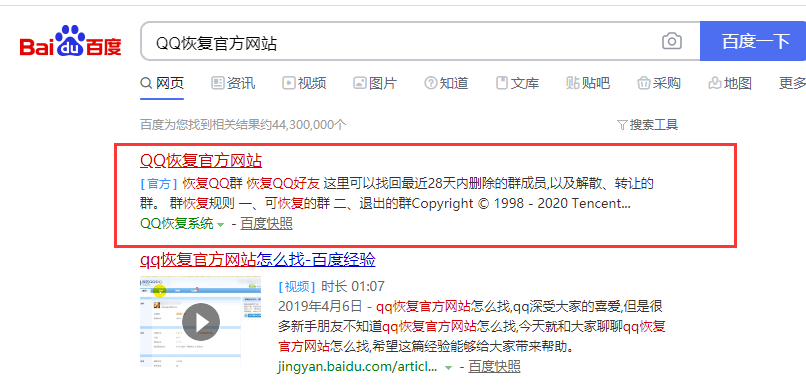
Task: Expand the dropdown arrow beside QQ恢复系统
Action: tap(220, 225)
